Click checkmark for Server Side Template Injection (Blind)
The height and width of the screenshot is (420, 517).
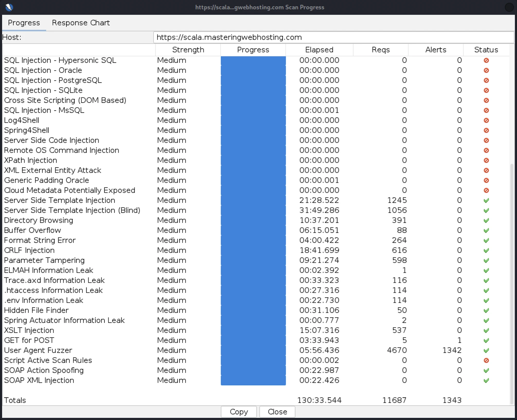486,210
